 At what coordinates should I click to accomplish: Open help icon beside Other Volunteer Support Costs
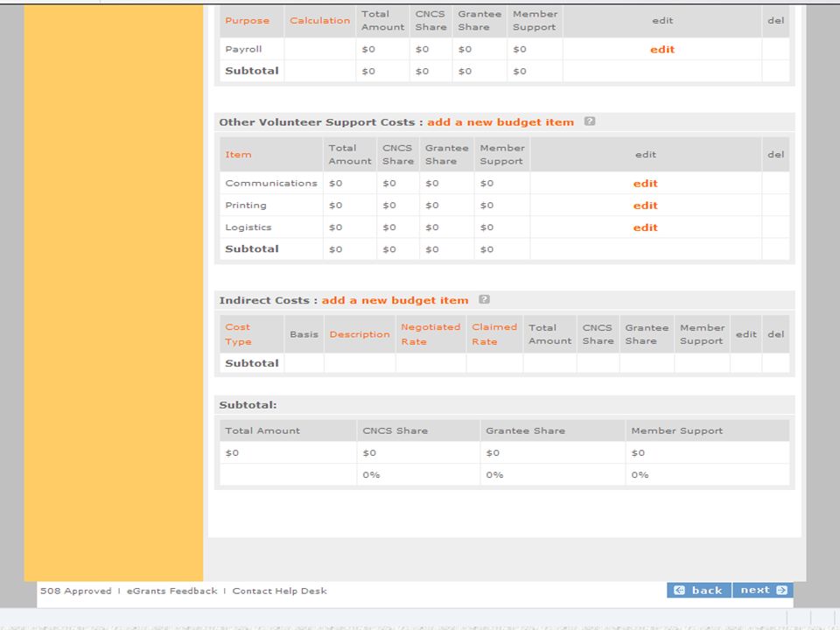pos(589,121)
